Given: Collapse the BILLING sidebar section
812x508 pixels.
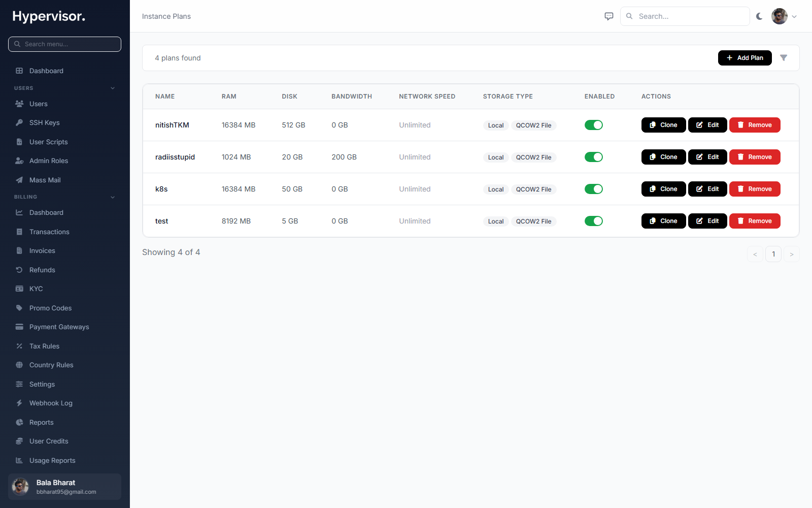Looking at the screenshot, I should [113, 197].
